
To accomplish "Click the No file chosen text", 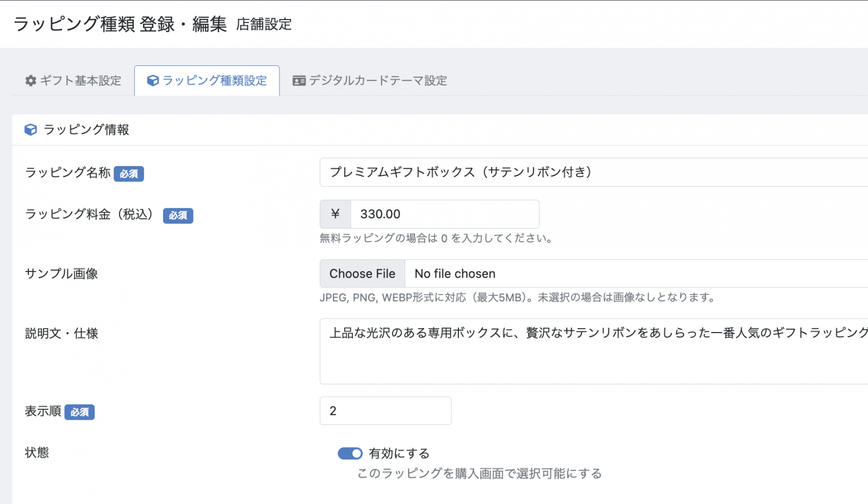I will (455, 274).
